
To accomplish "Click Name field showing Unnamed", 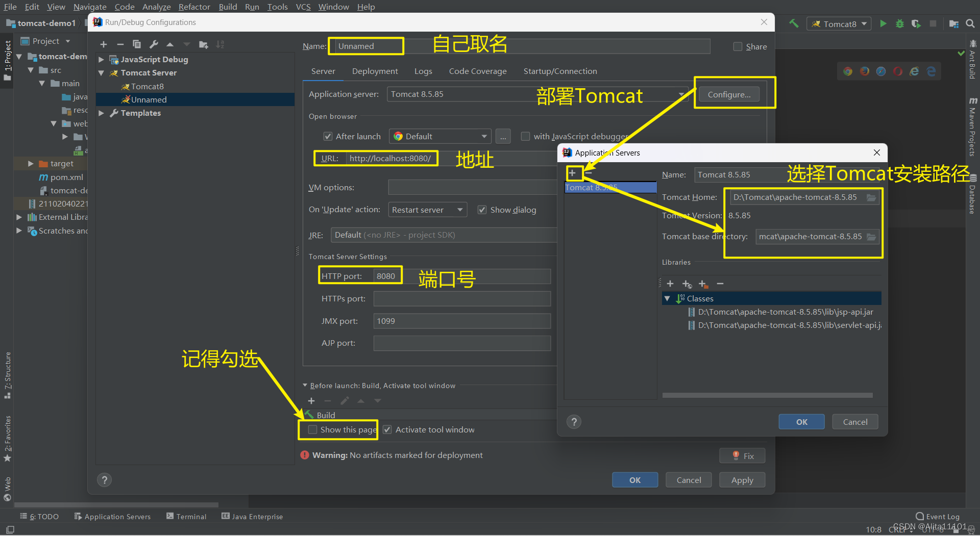I will (522, 46).
